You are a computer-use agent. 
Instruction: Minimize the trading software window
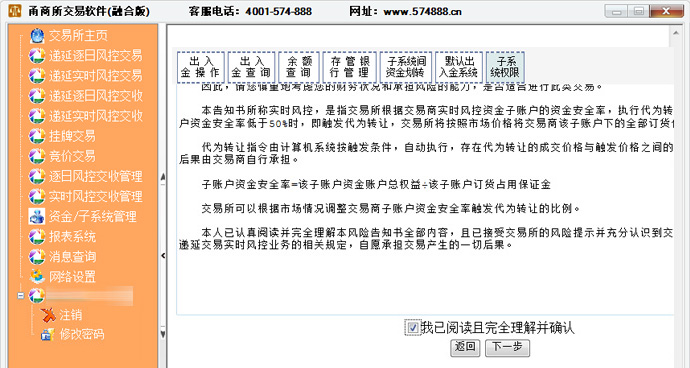click(x=617, y=11)
